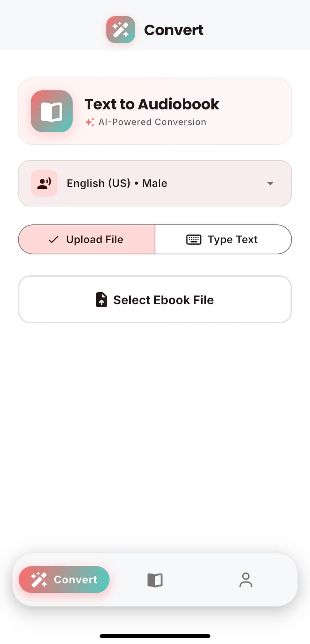Click the sparkle badge next to AI-Powered Conversion

[89, 122]
